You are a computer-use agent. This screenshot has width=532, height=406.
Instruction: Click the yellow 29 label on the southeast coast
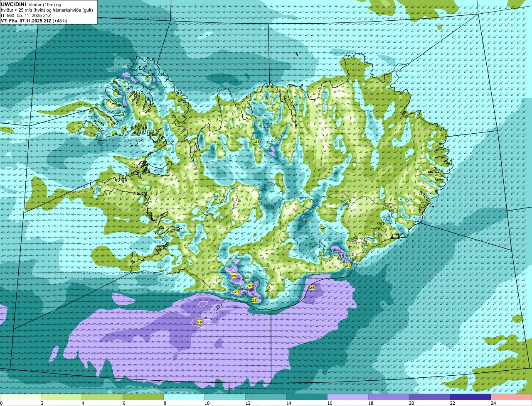click(348, 266)
